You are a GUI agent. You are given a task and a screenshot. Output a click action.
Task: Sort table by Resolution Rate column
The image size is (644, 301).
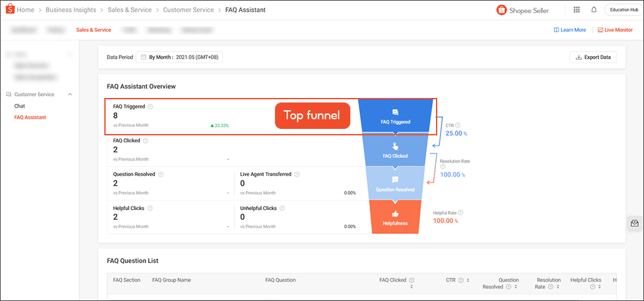coord(558,287)
